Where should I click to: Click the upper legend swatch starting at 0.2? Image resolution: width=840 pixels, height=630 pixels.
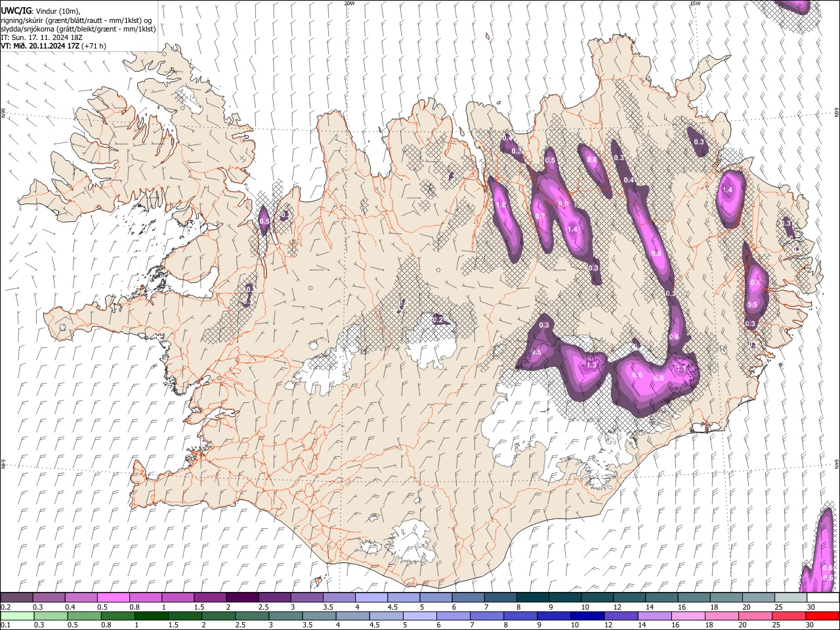[16, 598]
